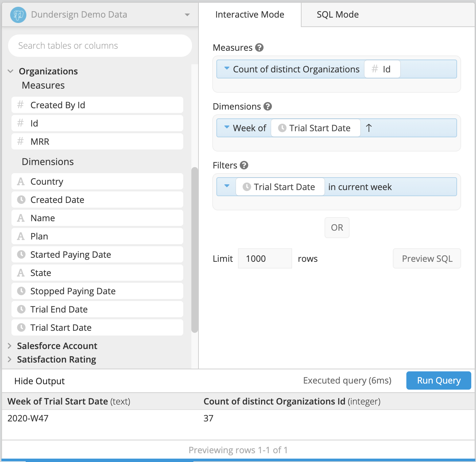The height and width of the screenshot is (462, 476).
Task: Click Trial Start Date pill in Dimensions
Action: pyautogui.click(x=315, y=128)
